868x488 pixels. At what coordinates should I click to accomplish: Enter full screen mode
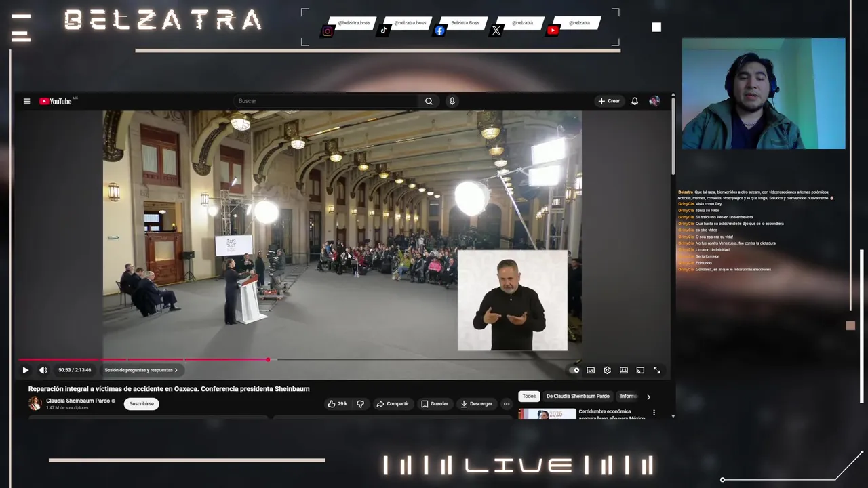[x=656, y=370]
